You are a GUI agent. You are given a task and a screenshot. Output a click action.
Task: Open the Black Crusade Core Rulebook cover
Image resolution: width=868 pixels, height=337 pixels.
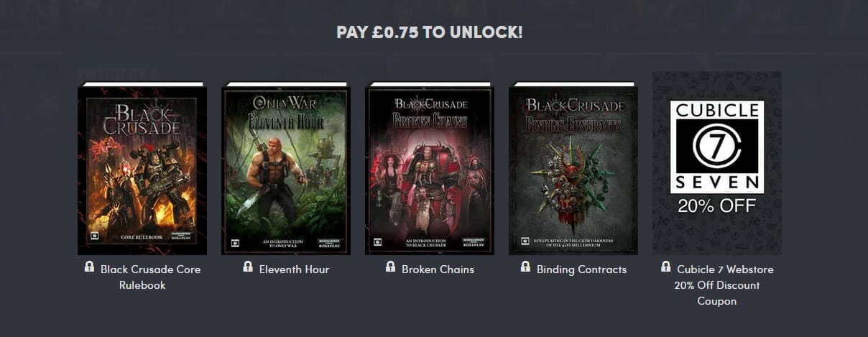[x=142, y=169]
